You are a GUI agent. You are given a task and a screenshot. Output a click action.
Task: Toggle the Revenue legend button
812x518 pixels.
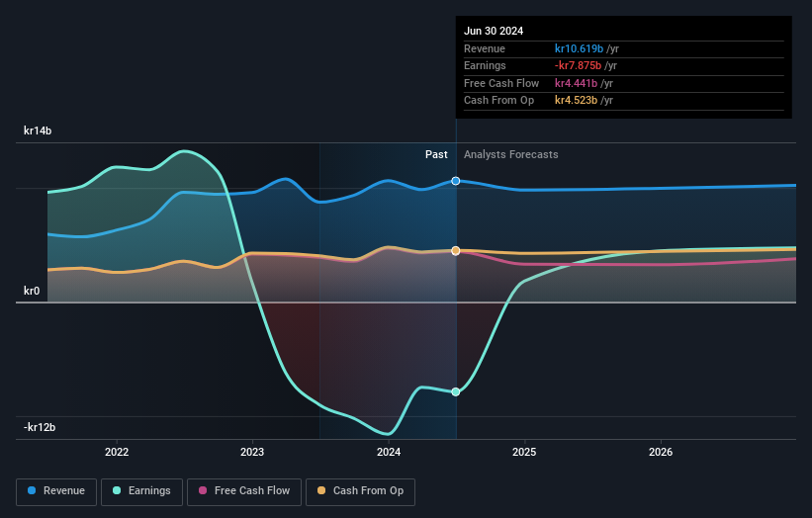[56, 491]
